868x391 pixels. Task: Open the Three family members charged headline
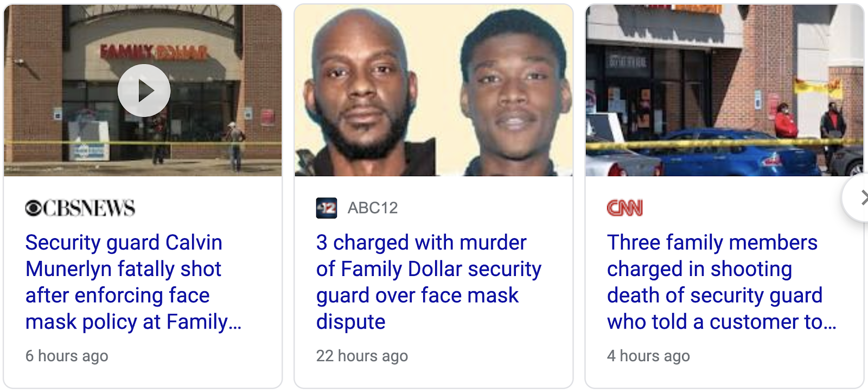pyautogui.click(x=722, y=282)
